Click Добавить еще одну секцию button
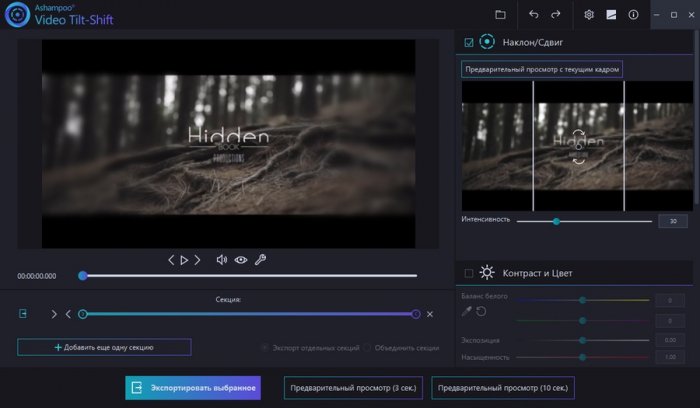700x408 pixels. (104, 347)
